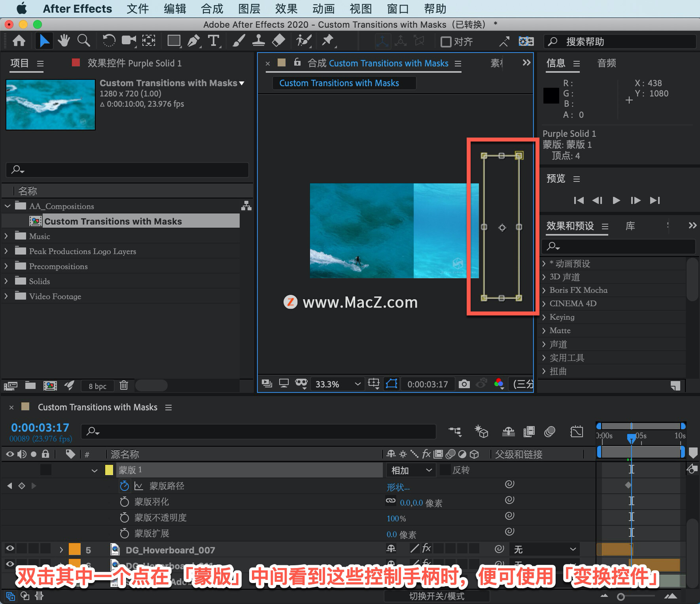
Task: Switch to the 库 tab
Action: 630,226
